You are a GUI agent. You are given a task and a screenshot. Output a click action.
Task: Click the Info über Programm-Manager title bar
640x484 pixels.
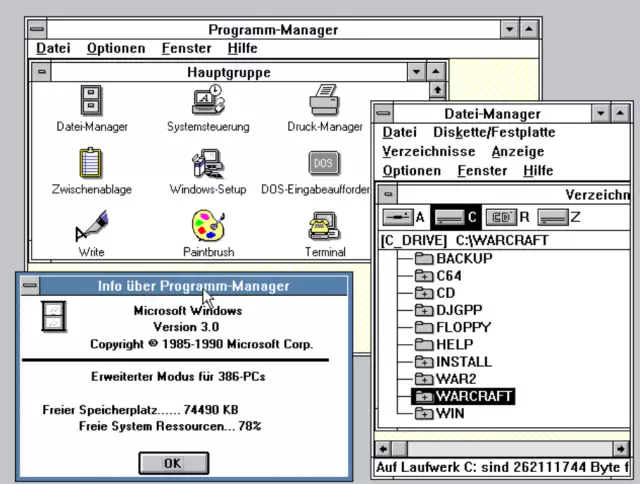coord(193,285)
